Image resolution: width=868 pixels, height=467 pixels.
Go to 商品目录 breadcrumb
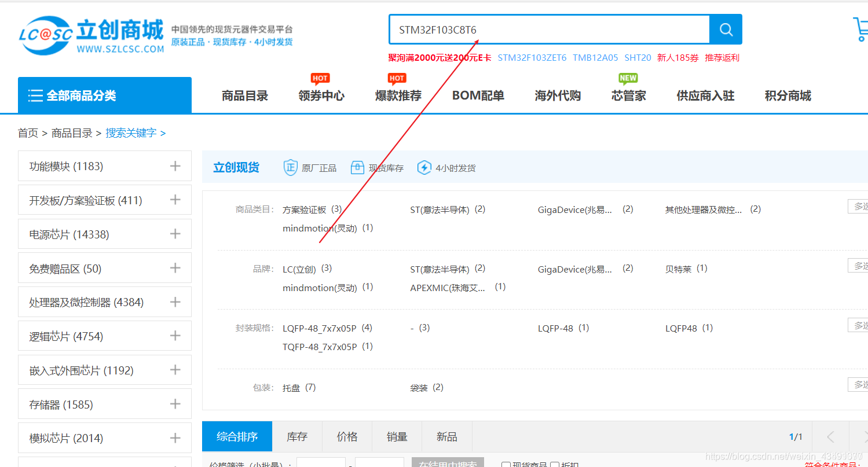point(72,133)
